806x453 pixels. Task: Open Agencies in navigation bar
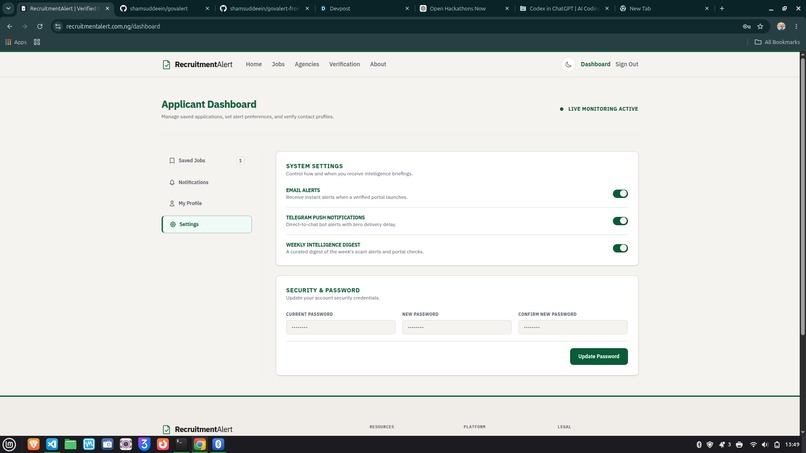pyautogui.click(x=307, y=64)
